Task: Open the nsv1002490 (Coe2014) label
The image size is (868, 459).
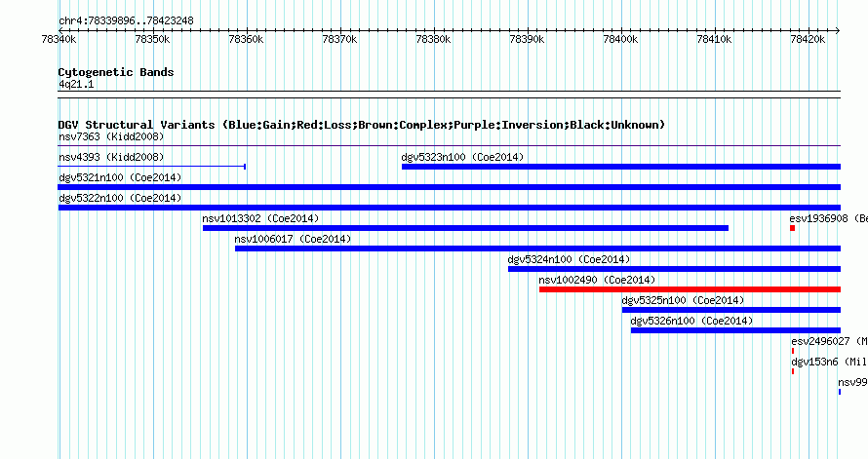Action: (597, 280)
